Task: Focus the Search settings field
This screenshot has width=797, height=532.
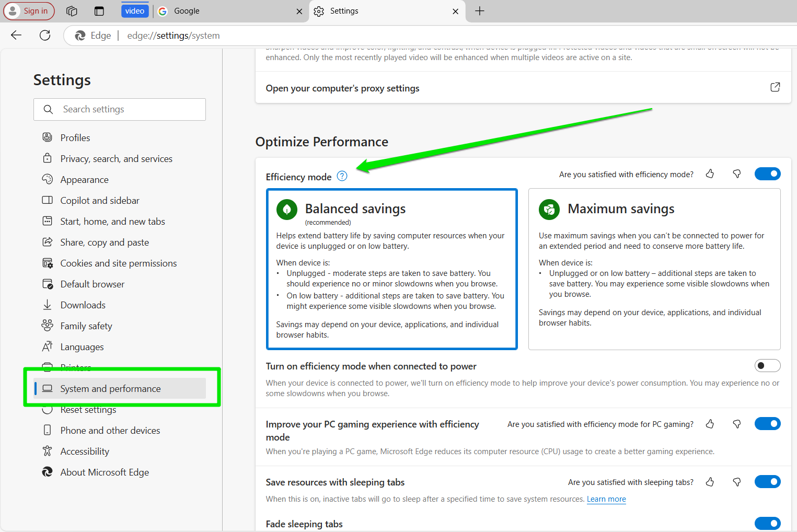Action: [x=120, y=109]
